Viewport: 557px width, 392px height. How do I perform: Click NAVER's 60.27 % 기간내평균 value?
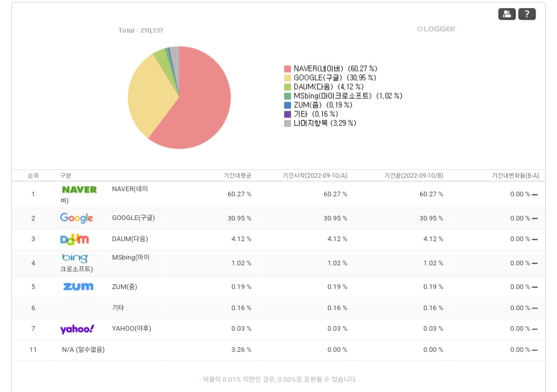239,194
